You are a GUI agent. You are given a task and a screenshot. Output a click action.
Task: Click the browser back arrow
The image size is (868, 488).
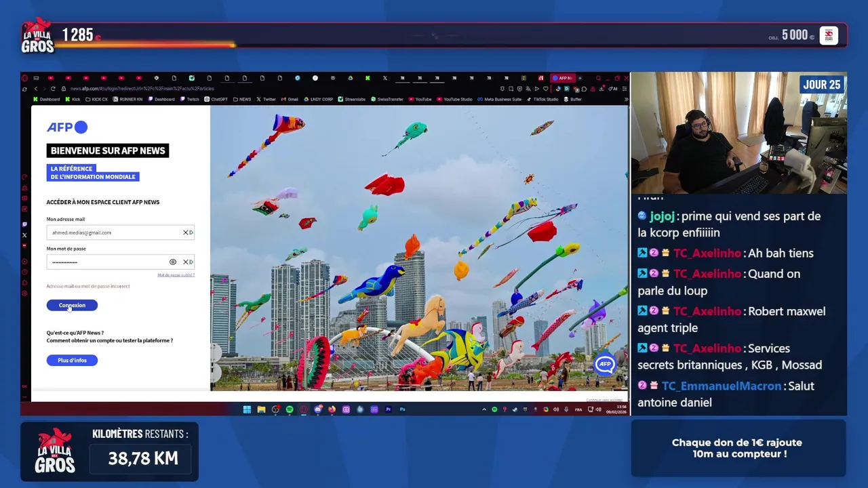click(x=36, y=88)
